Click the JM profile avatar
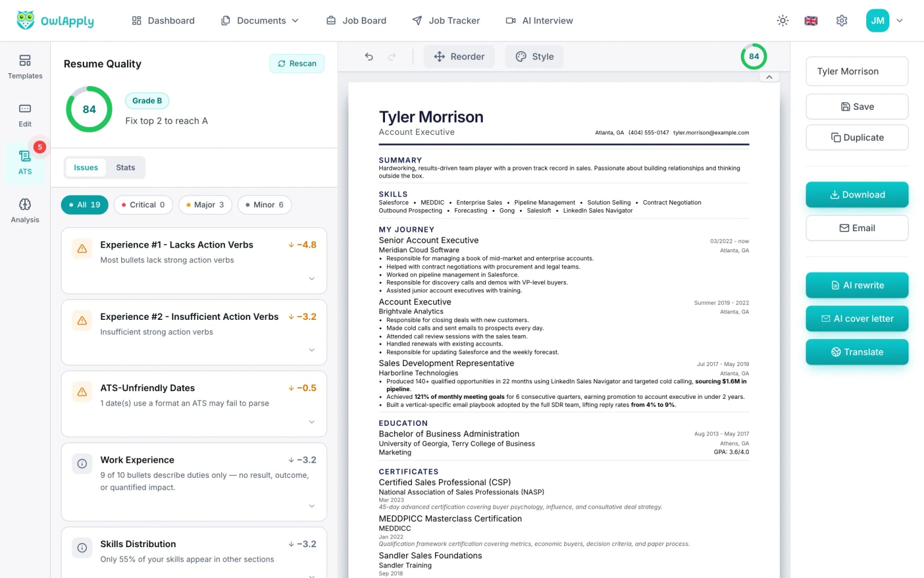The width and height of the screenshot is (924, 578). tap(877, 21)
